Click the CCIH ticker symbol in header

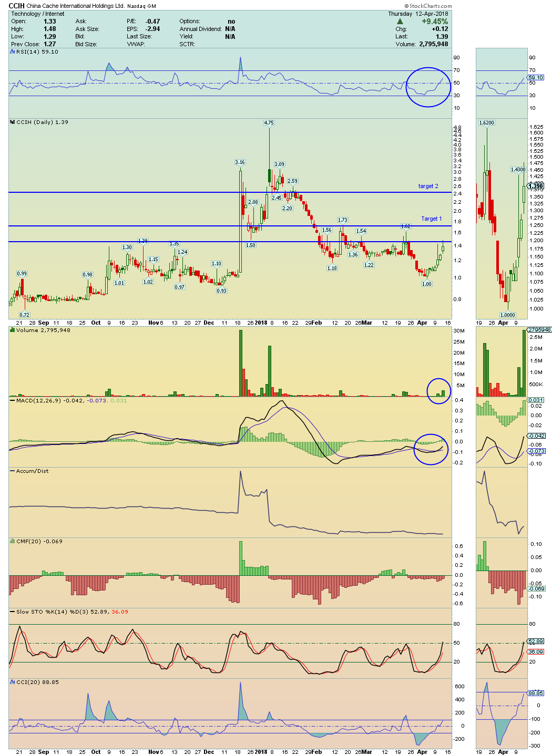click(x=16, y=6)
